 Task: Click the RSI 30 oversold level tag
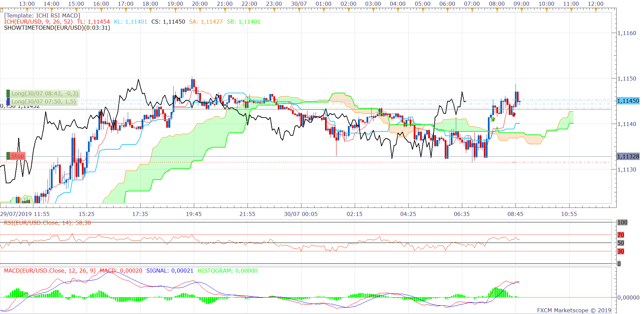click(x=621, y=251)
